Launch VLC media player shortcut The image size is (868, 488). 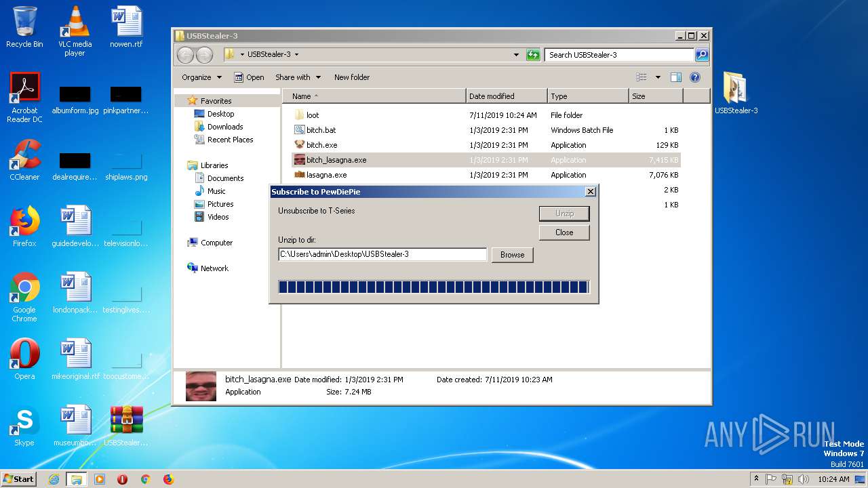click(75, 31)
